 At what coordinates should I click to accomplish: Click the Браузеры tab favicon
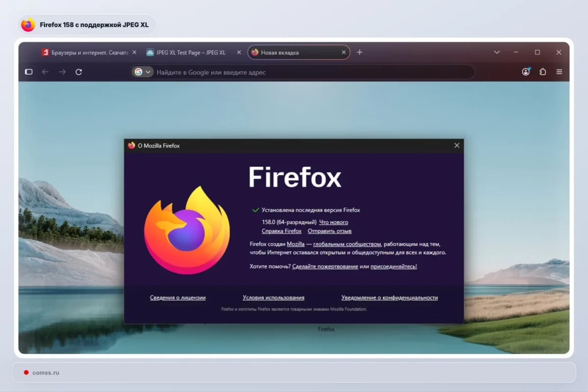(x=45, y=52)
